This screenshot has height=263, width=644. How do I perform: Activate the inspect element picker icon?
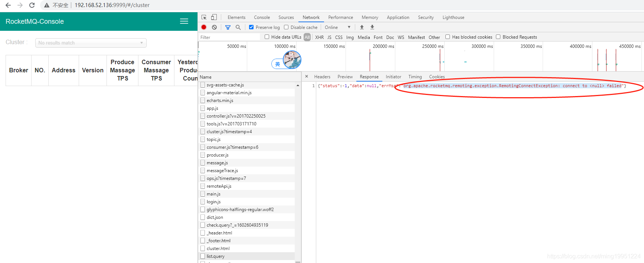coord(204,17)
